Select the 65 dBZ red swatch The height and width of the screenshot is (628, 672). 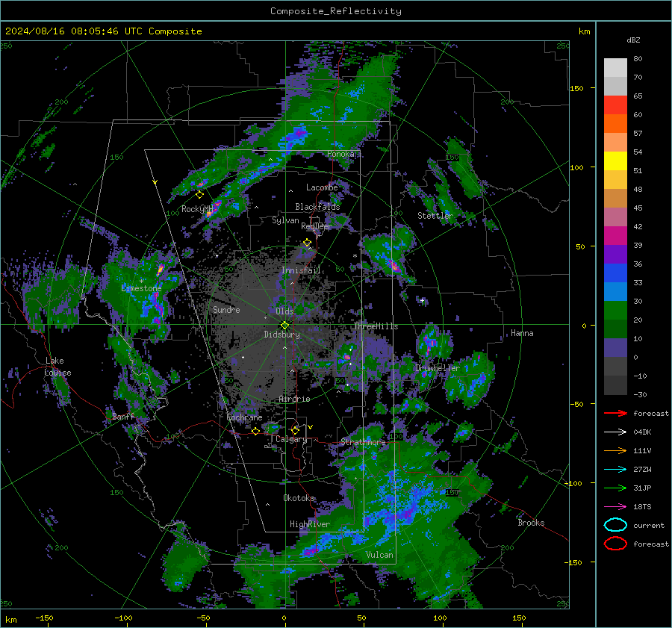coord(615,105)
